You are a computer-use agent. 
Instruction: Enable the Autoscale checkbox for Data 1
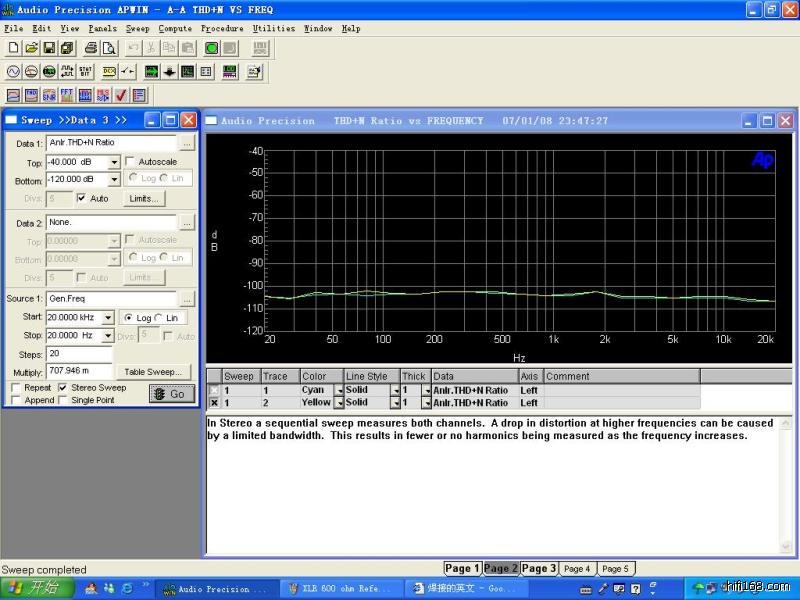coord(130,162)
